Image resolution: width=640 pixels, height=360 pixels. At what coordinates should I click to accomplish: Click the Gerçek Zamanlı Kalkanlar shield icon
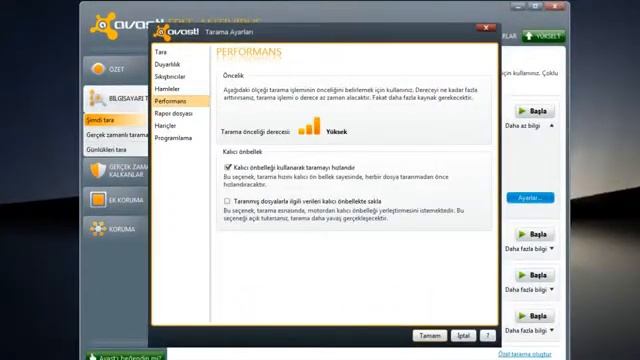[98, 170]
